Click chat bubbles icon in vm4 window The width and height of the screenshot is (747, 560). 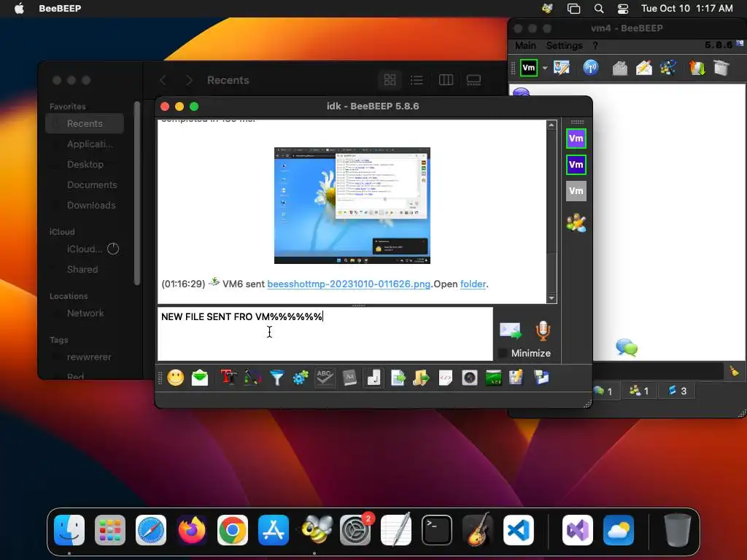627,348
